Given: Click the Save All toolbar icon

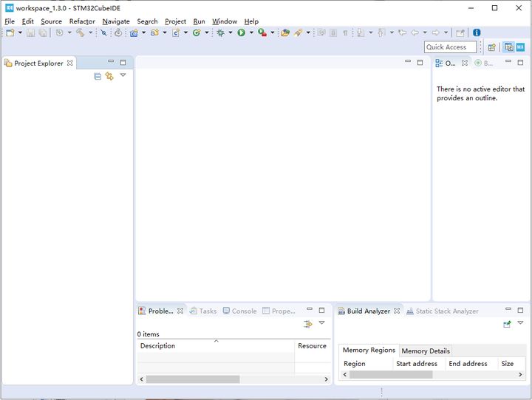Looking at the screenshot, I should [43, 33].
